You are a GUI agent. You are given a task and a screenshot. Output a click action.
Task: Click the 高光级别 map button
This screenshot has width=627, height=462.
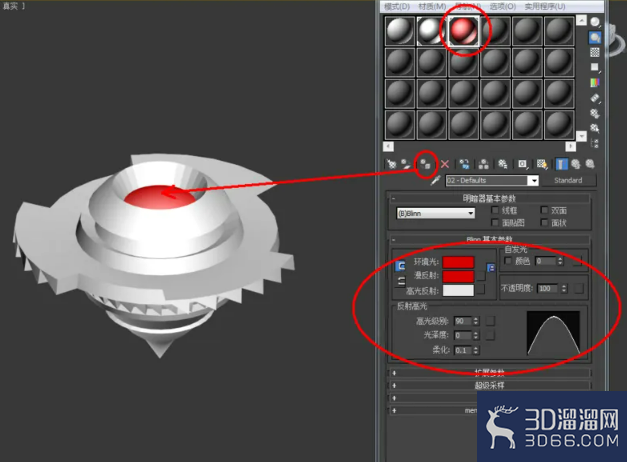490,321
